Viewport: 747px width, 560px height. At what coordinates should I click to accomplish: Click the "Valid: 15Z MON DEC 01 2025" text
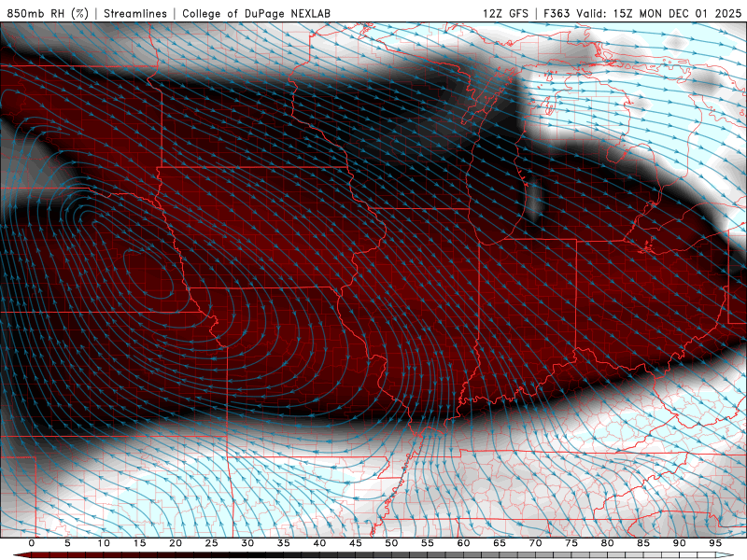tap(659, 13)
